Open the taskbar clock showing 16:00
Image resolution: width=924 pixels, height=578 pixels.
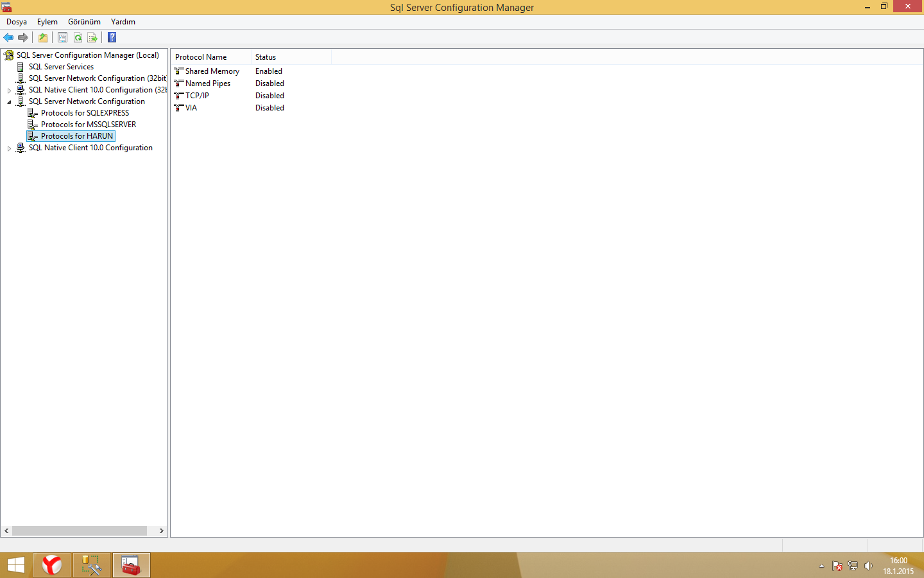(898, 566)
